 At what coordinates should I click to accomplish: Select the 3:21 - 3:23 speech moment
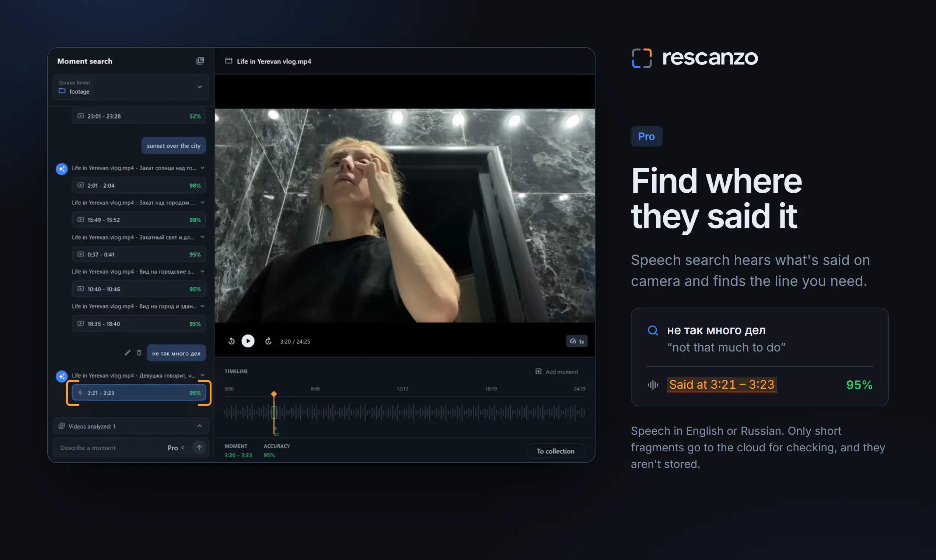[139, 393]
